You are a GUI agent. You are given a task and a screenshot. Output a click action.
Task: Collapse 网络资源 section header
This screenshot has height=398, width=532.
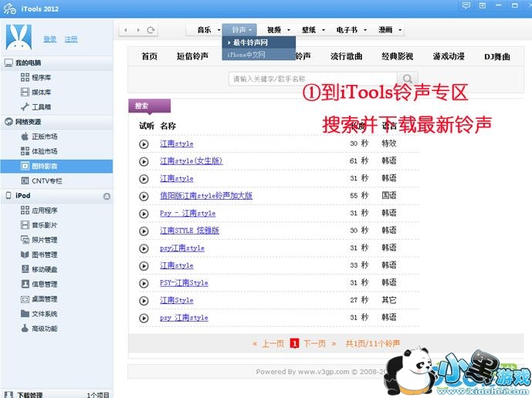[56, 122]
